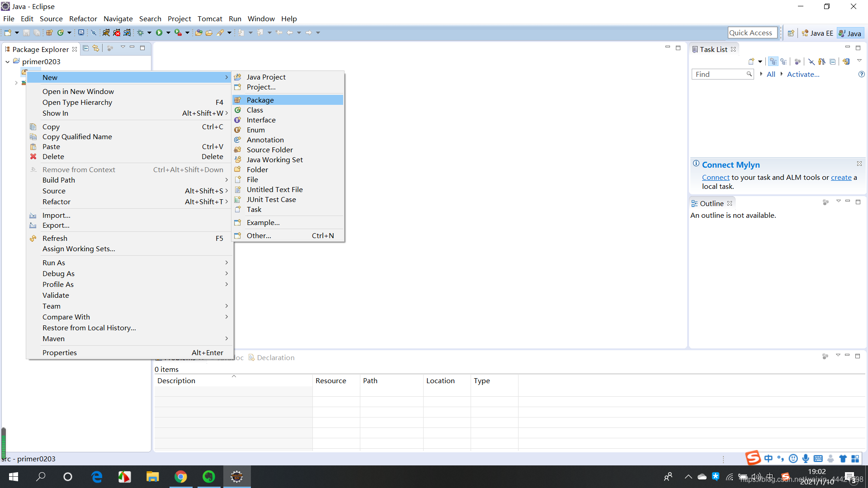Switch to the Java EE perspective
Viewport: 868px width, 488px height.
[x=817, y=33]
